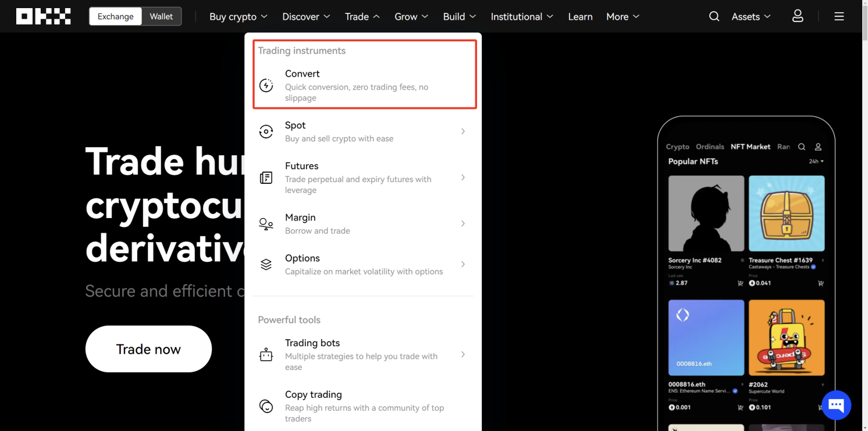Open the 24h timeframe dropdown
The height and width of the screenshot is (431, 868).
tap(816, 161)
